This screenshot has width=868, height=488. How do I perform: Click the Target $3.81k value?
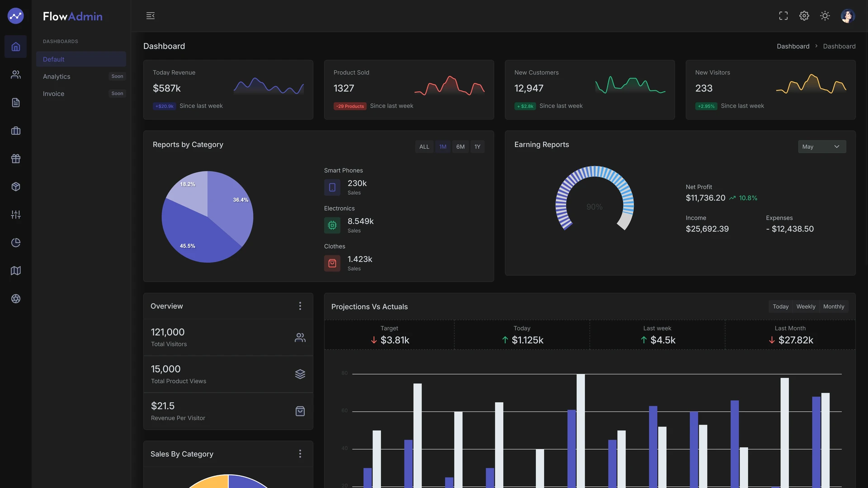click(395, 340)
